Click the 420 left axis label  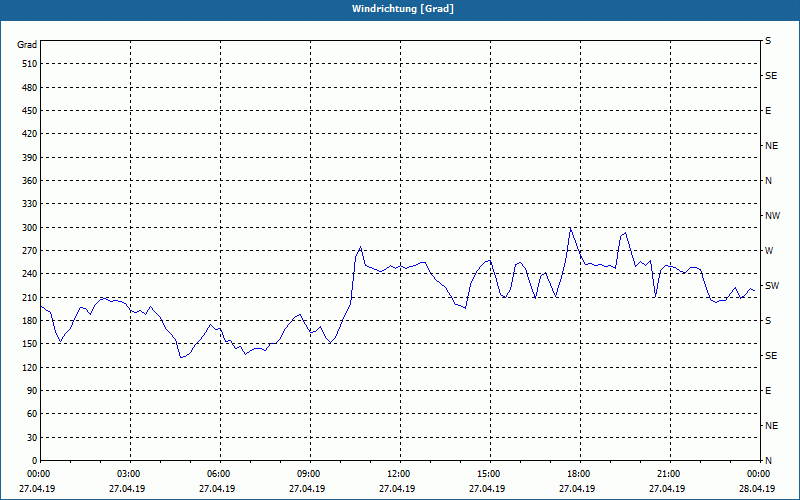pos(30,134)
